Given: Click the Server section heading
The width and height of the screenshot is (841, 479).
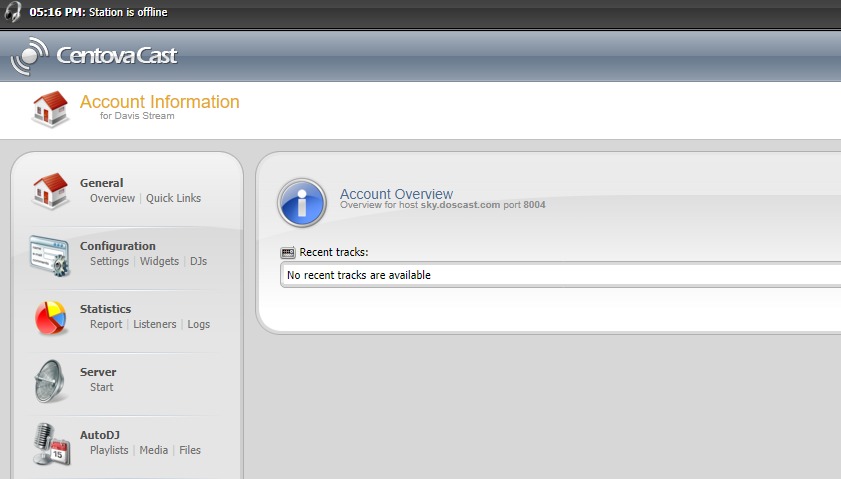Looking at the screenshot, I should pos(98,372).
